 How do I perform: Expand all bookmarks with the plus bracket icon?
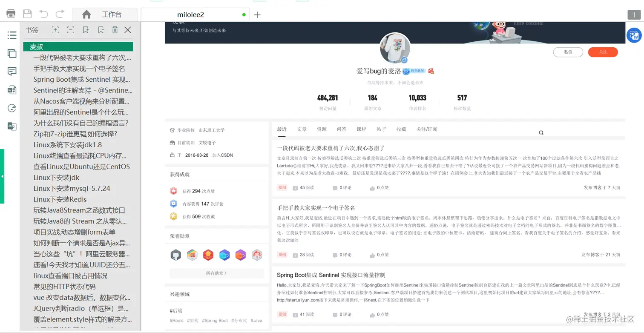(55, 30)
